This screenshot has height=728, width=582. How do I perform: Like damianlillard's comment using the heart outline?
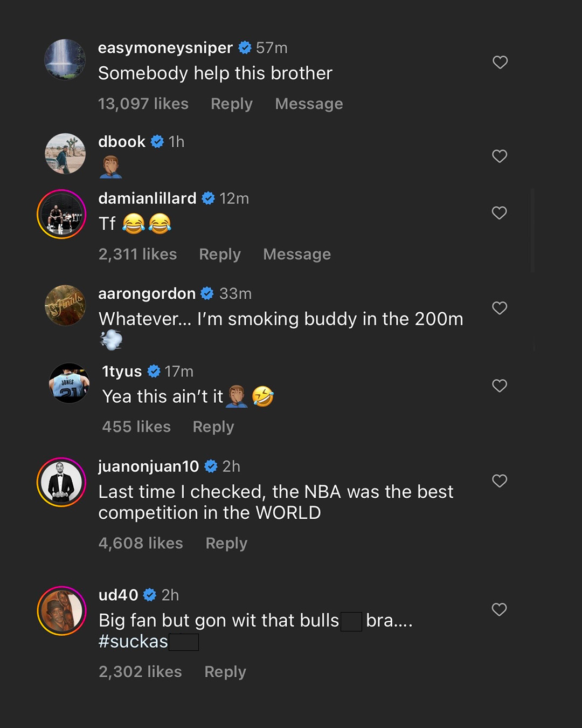click(500, 212)
